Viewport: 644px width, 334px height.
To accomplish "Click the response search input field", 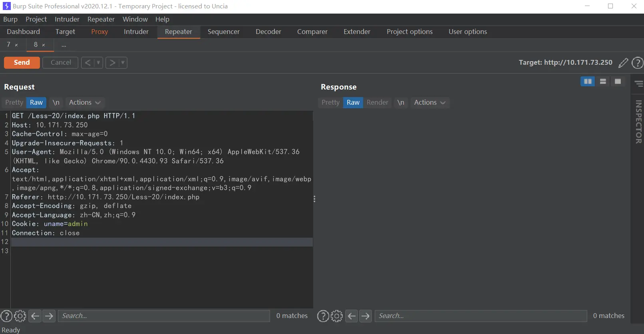I will [481, 316].
